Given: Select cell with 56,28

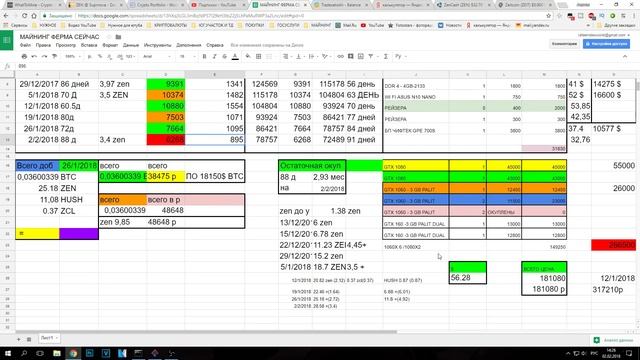Looking at the screenshot, I should (x=467, y=278).
